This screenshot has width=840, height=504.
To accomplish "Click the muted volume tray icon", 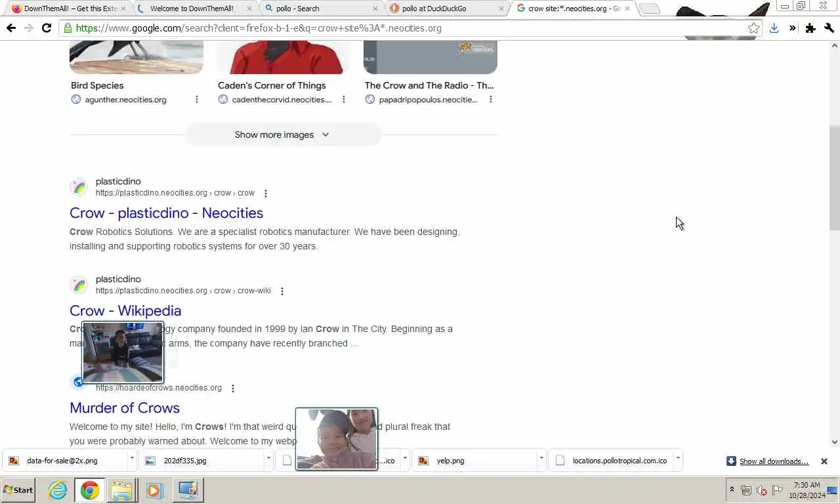I will [x=762, y=490].
